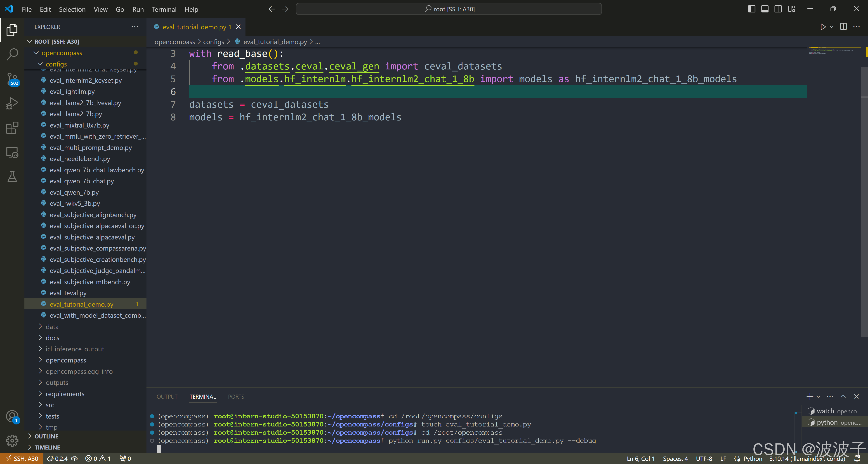Open the Terminal menu
This screenshot has height=464, width=868.
click(x=164, y=9)
